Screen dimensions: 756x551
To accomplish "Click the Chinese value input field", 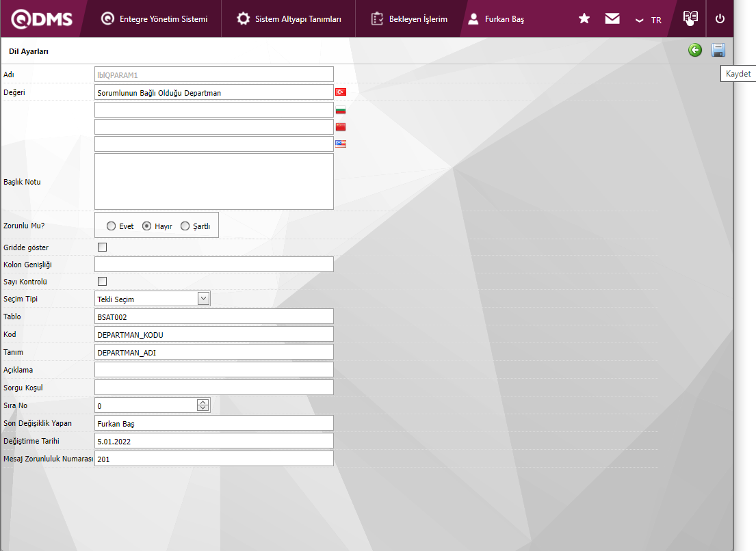I will 214,127.
